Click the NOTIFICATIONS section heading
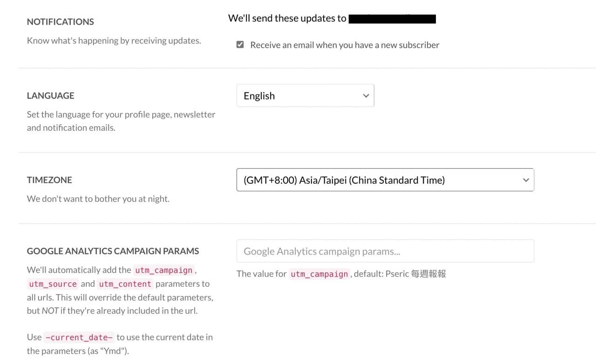Viewport: 596px width, 364px height. (x=61, y=22)
